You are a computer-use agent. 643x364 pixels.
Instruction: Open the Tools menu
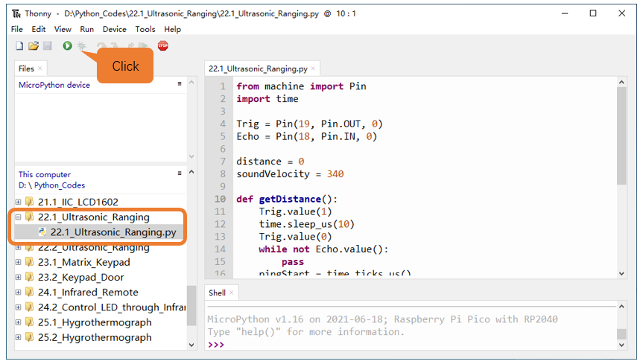tap(145, 29)
